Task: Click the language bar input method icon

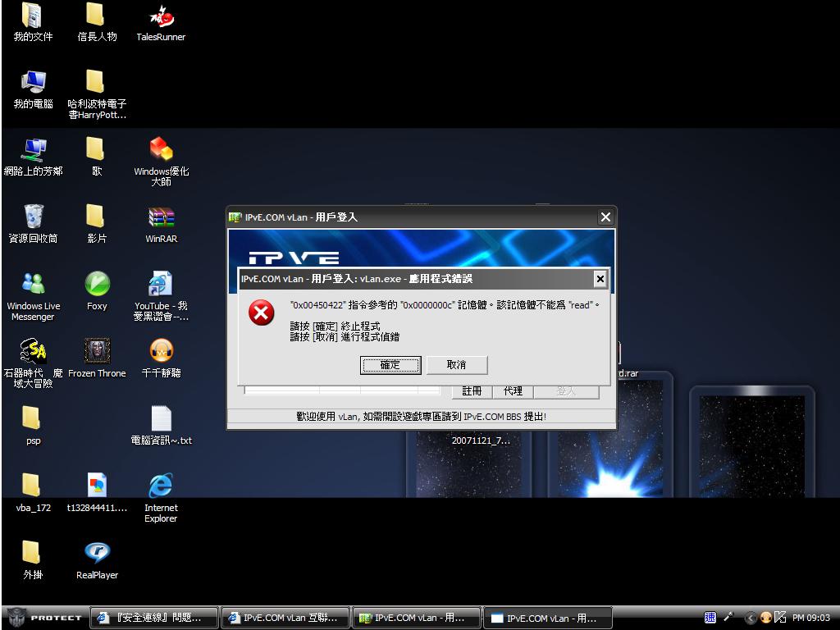Action: point(710,618)
